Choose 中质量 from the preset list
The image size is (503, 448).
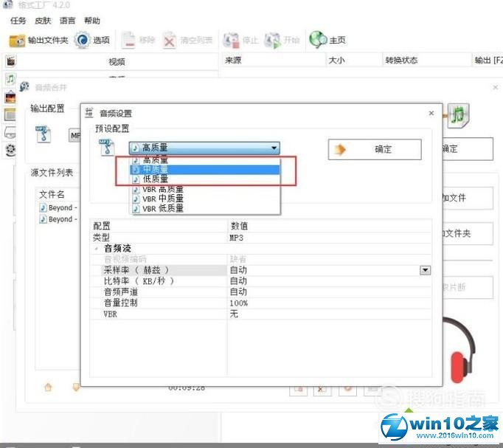click(x=155, y=169)
